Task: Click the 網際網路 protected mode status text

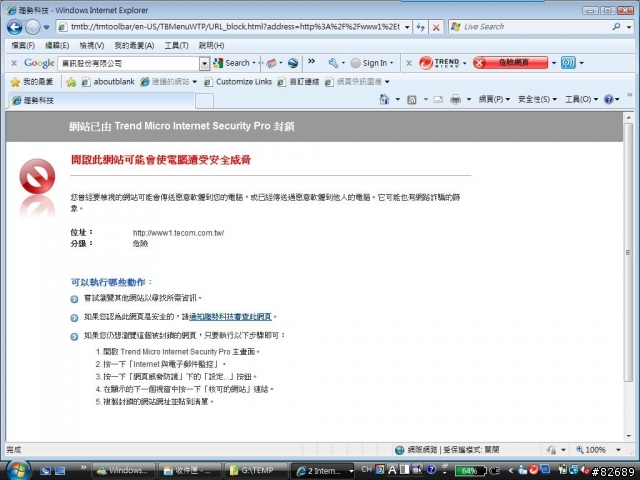Action: pos(453,450)
